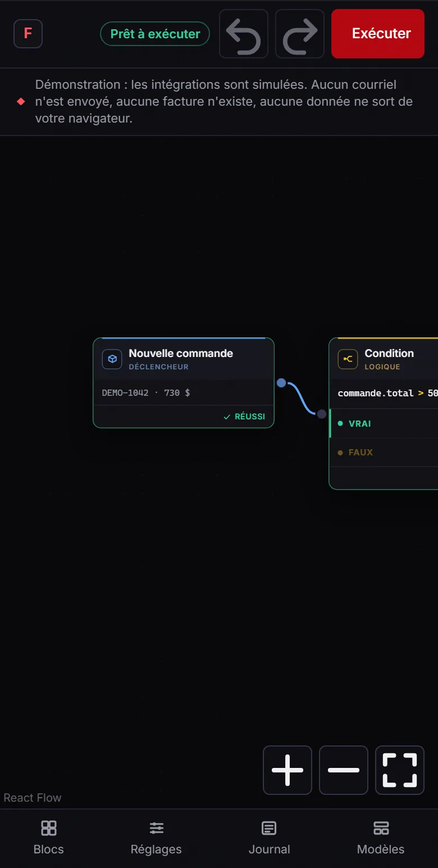Zoom in with the plus icon
Screen dimensions: 438x868
click(x=288, y=770)
